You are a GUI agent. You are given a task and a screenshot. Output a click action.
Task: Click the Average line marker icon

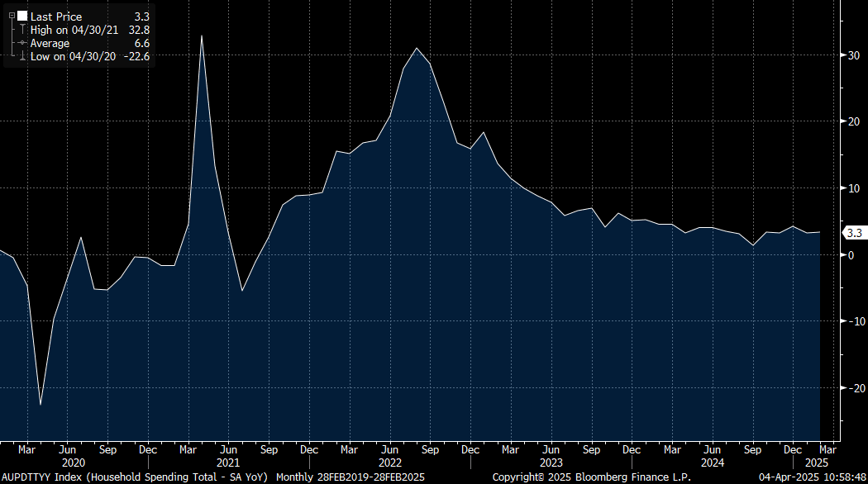[x=22, y=43]
